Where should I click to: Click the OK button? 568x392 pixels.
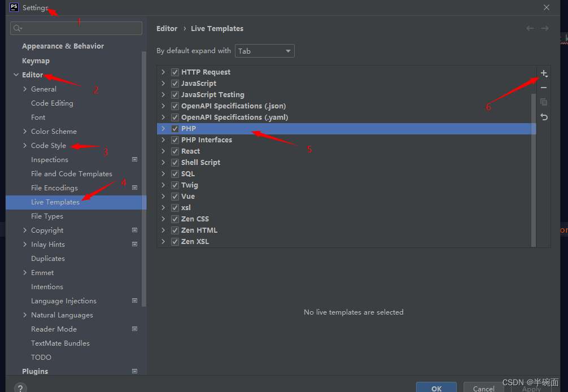click(x=436, y=388)
